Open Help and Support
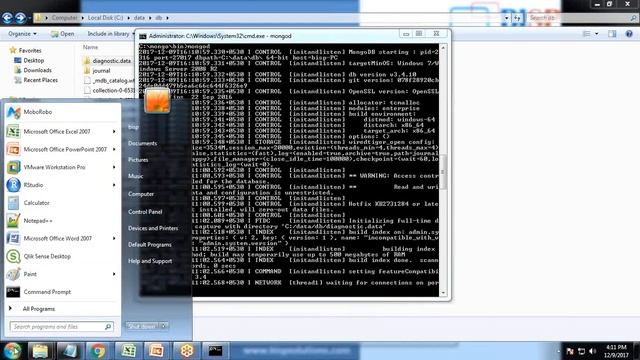 point(150,261)
